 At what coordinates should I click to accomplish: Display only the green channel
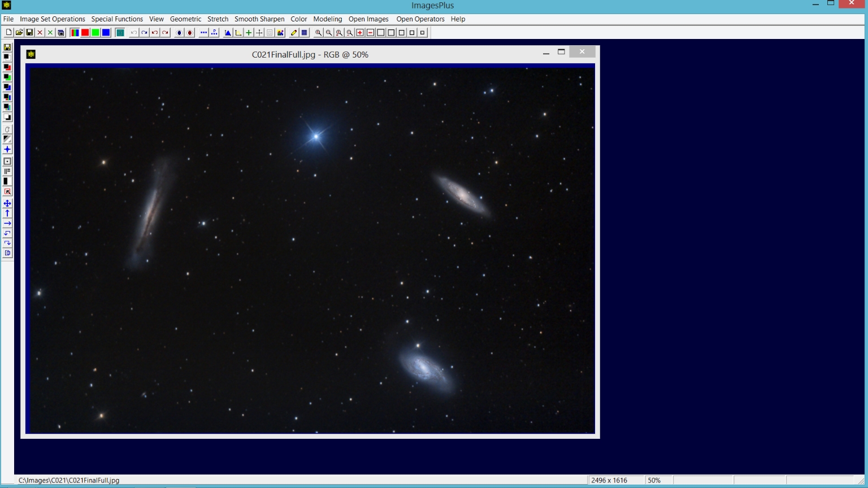[x=96, y=33]
